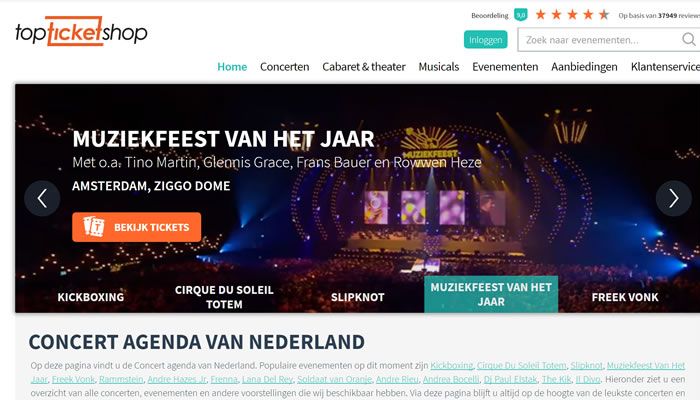Open the Andre Rieu link
The width and height of the screenshot is (700, 400).
tap(397, 379)
